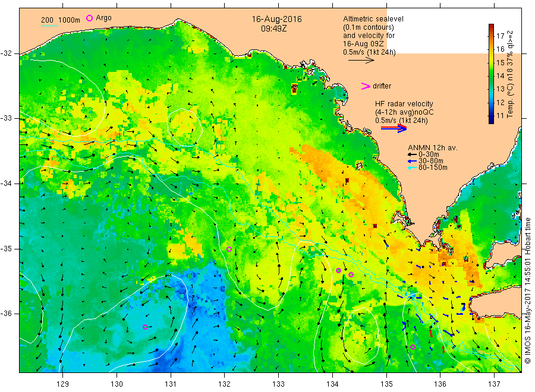Click the magenta drifter symbol in the legend
Screen dimensions: 535x392
[x=366, y=86]
